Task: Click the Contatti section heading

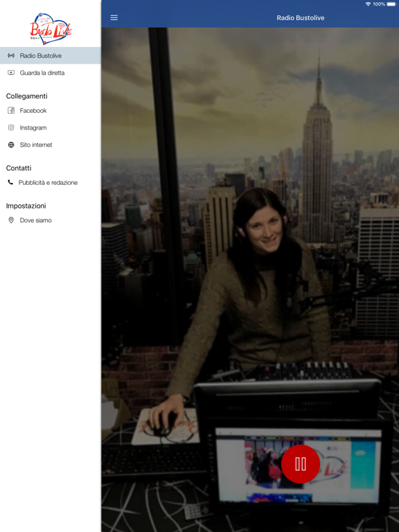Action: pos(19,168)
